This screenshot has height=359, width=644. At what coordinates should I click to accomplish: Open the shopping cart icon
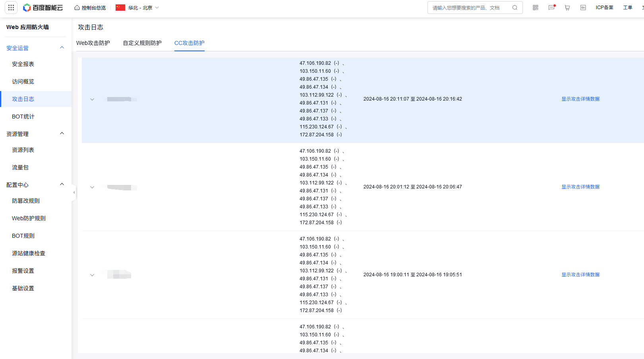tap(567, 8)
